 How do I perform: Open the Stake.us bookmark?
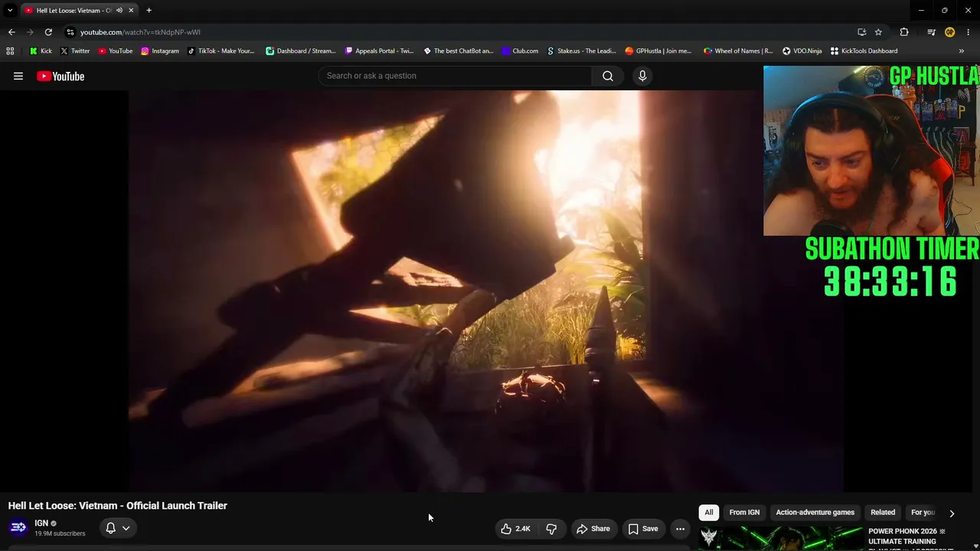[x=582, y=51]
